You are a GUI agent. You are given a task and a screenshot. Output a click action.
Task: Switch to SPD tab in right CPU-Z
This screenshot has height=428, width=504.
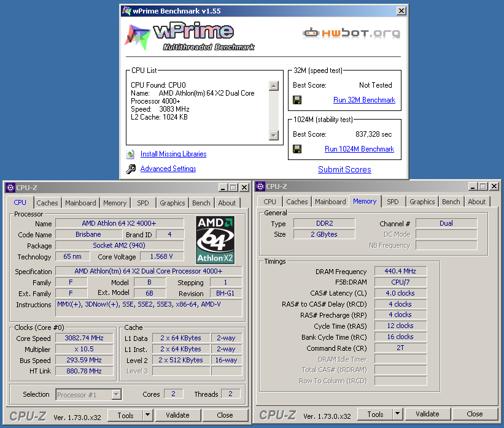pyautogui.click(x=393, y=202)
